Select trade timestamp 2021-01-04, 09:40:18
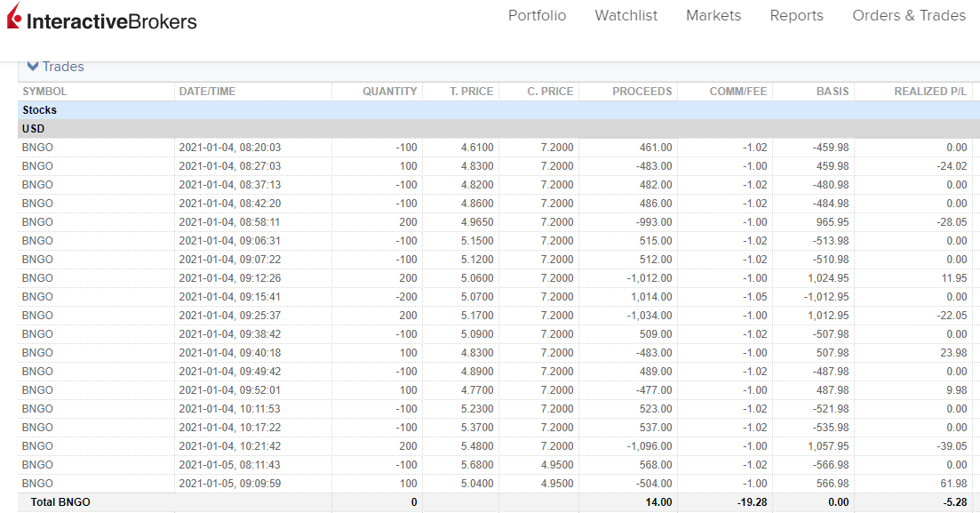Viewport: 980px width, 513px height. click(230, 353)
